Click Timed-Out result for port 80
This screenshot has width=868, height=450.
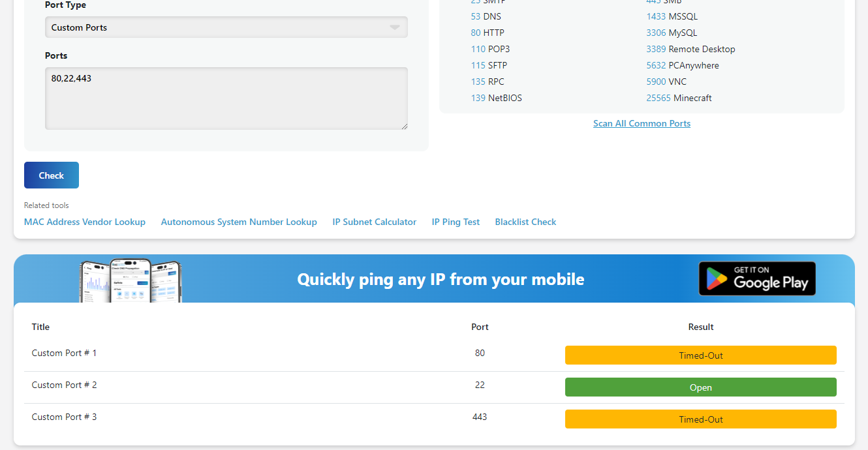pyautogui.click(x=700, y=355)
